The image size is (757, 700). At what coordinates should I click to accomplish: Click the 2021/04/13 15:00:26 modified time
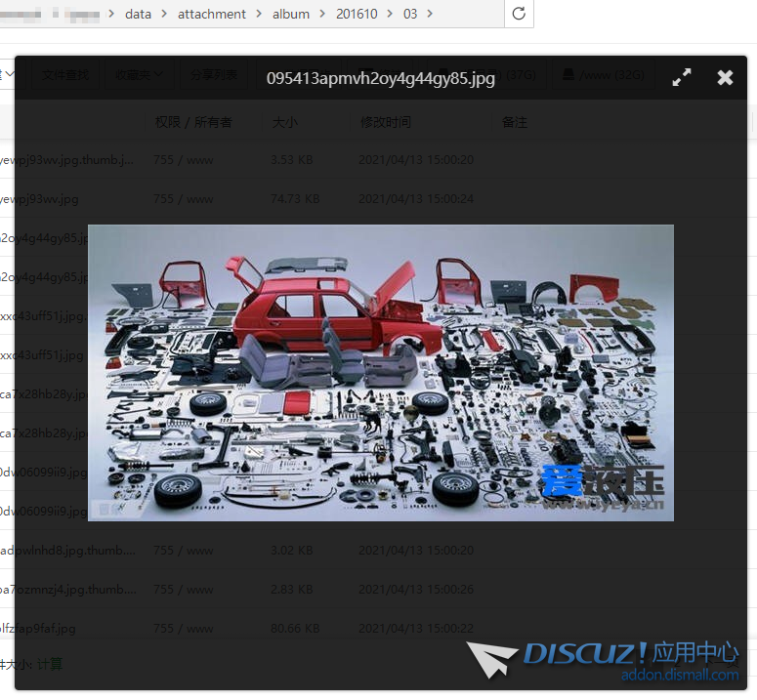tap(416, 589)
